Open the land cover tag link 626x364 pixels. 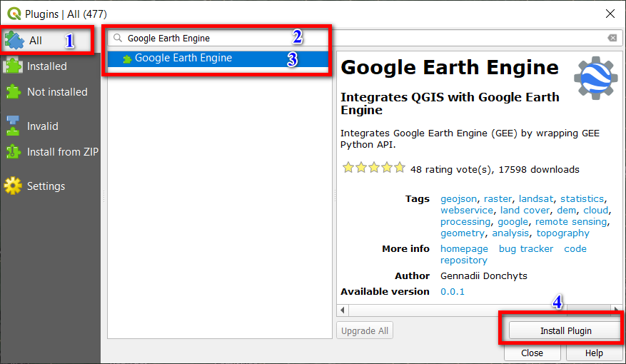click(x=525, y=211)
